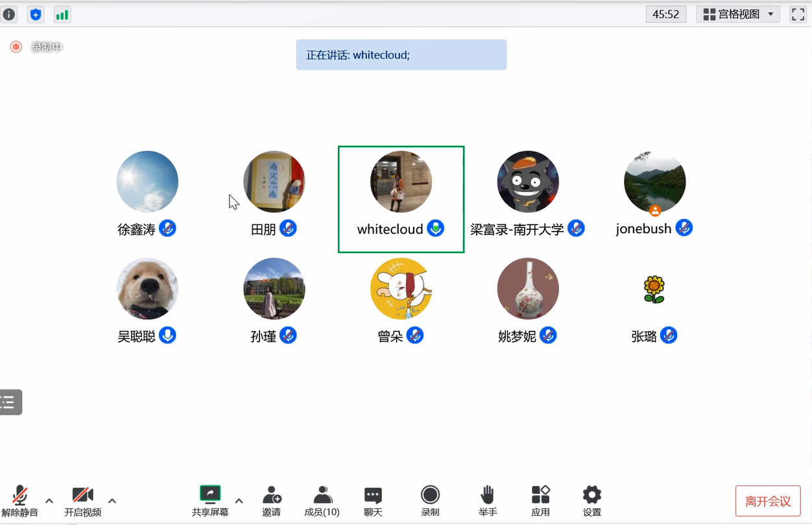Expand audio options arrow beside 解除静音

coord(49,500)
